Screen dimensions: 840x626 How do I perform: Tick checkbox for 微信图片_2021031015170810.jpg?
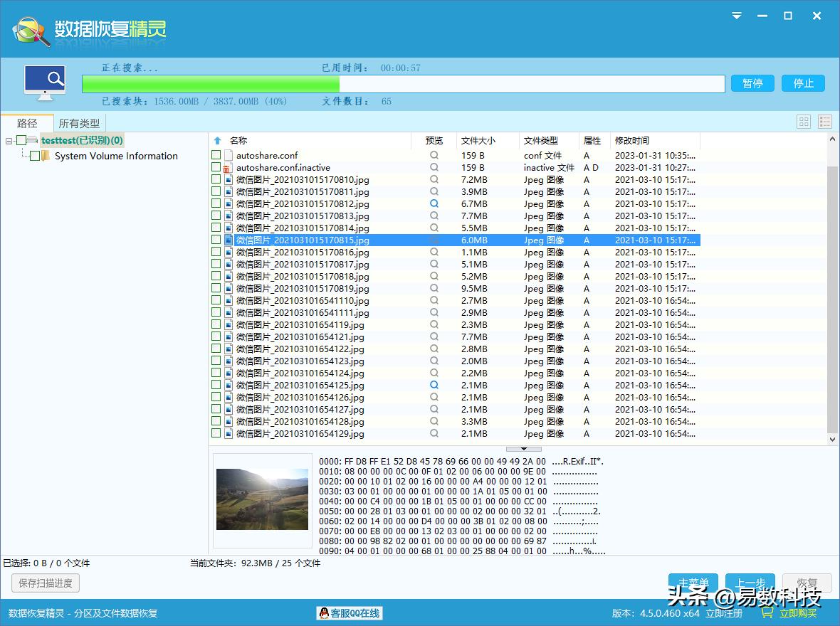216,179
